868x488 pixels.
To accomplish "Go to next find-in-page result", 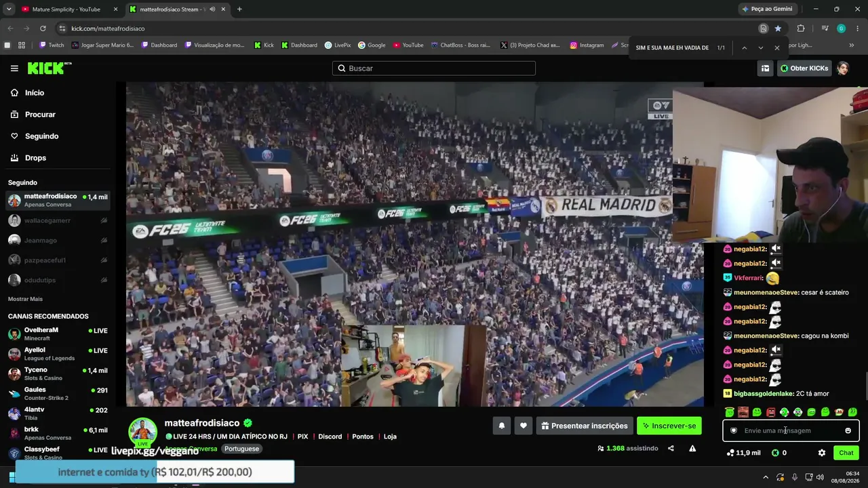I will (760, 48).
